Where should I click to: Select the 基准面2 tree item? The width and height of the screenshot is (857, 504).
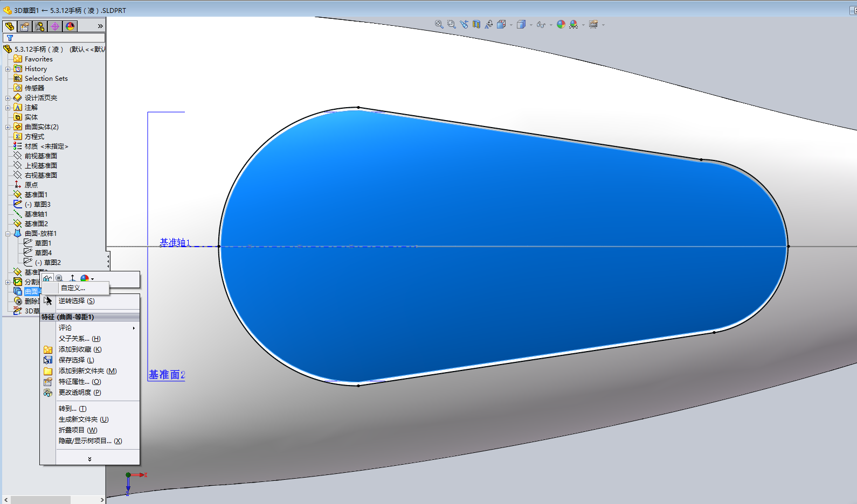pos(31,224)
